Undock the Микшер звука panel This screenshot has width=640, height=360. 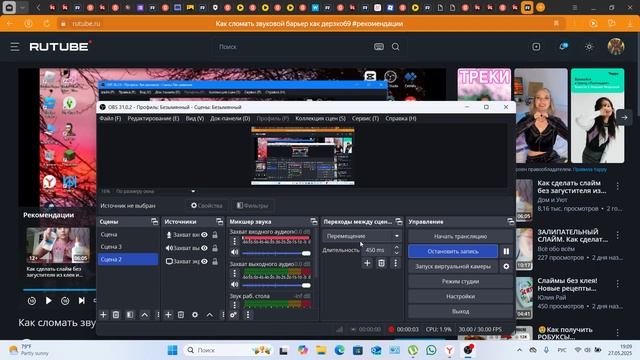click(313, 222)
